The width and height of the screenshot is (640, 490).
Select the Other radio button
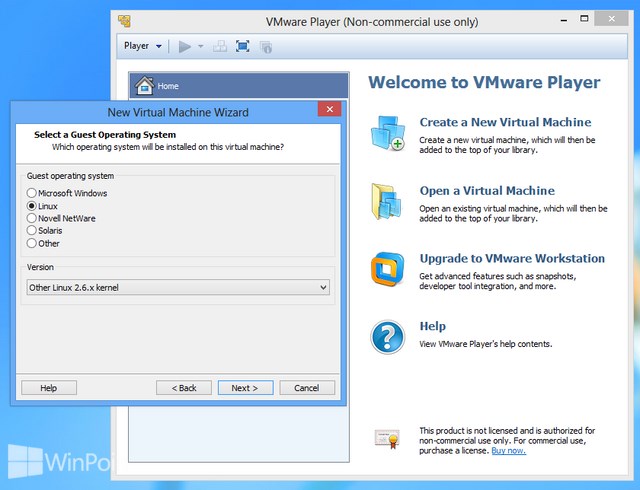pos(31,243)
